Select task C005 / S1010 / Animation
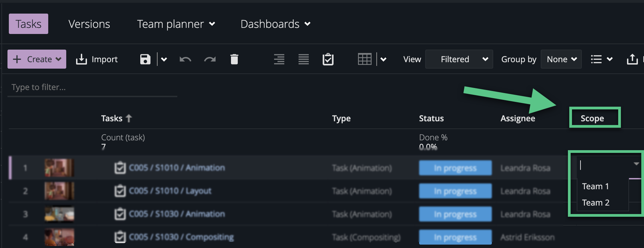Image resolution: width=644 pixels, height=248 pixels. click(x=177, y=168)
